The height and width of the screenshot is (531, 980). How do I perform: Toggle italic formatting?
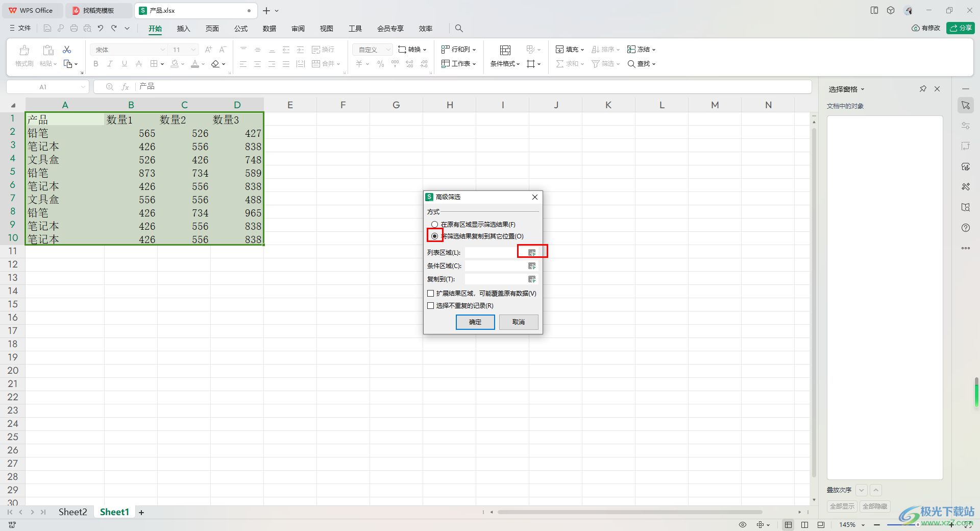point(110,64)
